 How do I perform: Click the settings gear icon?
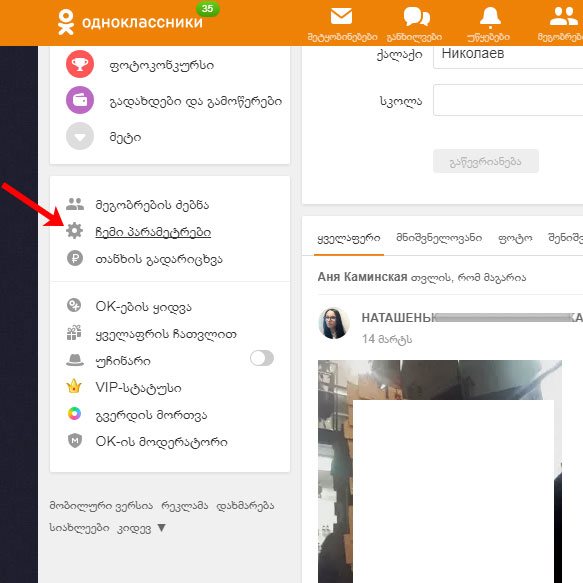(75, 231)
